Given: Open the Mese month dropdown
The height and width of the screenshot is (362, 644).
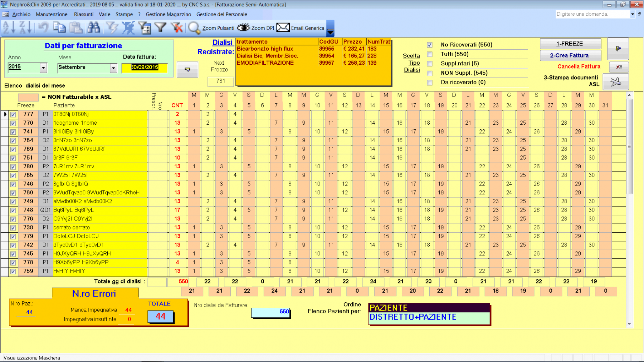Looking at the screenshot, I should [x=113, y=68].
